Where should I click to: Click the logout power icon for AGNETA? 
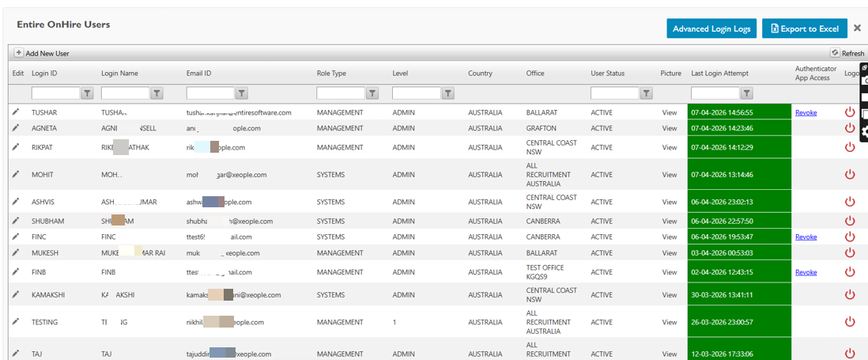tap(850, 128)
